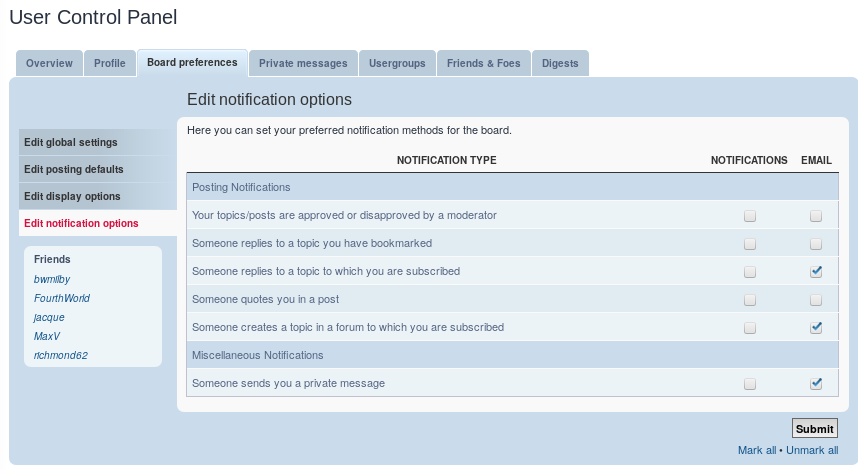This screenshot has width=858, height=470.
Task: Open Edit display options
Action: (x=72, y=196)
